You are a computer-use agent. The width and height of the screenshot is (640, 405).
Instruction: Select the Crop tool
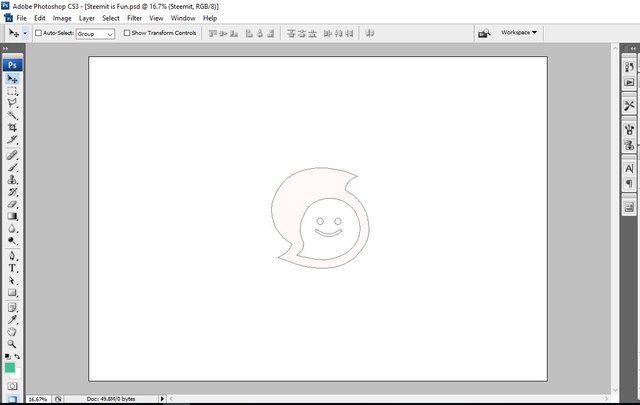pos(12,127)
